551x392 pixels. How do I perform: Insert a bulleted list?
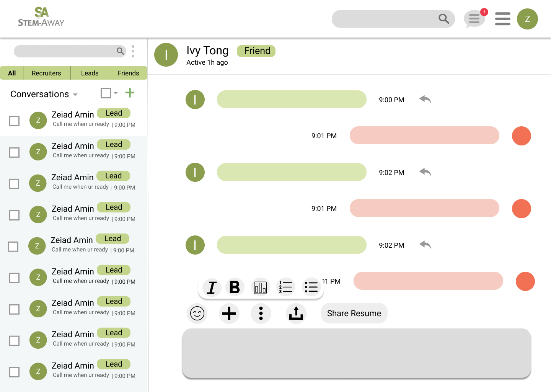click(x=311, y=287)
